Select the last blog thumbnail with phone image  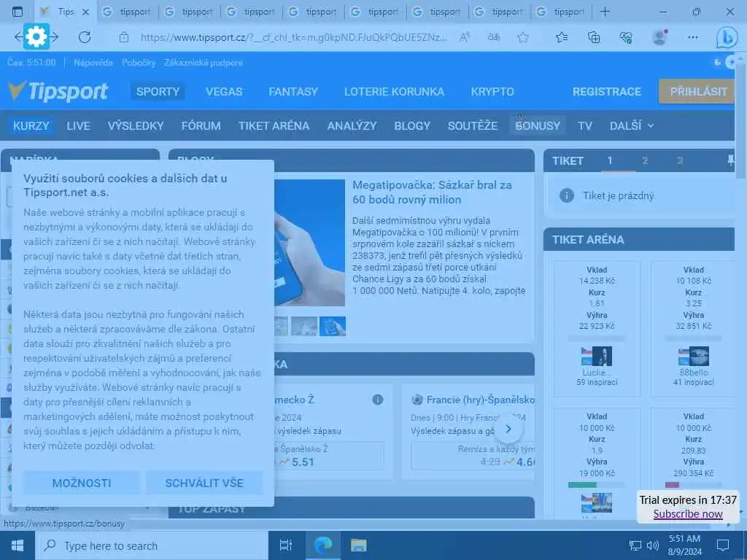click(333, 326)
